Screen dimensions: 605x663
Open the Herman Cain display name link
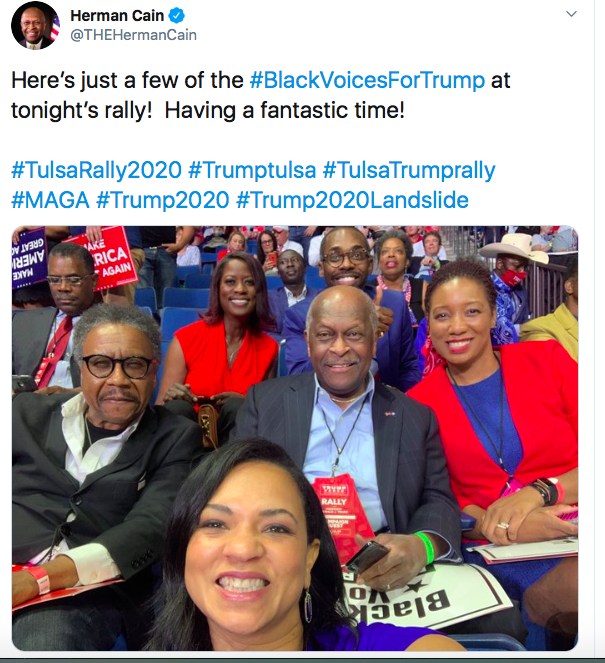[x=117, y=16]
